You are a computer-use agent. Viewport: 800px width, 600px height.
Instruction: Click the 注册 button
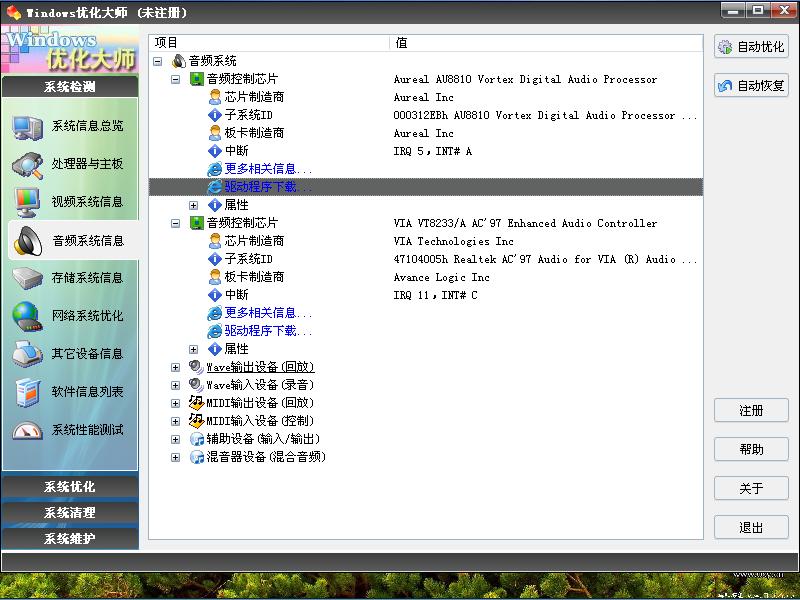(752, 410)
